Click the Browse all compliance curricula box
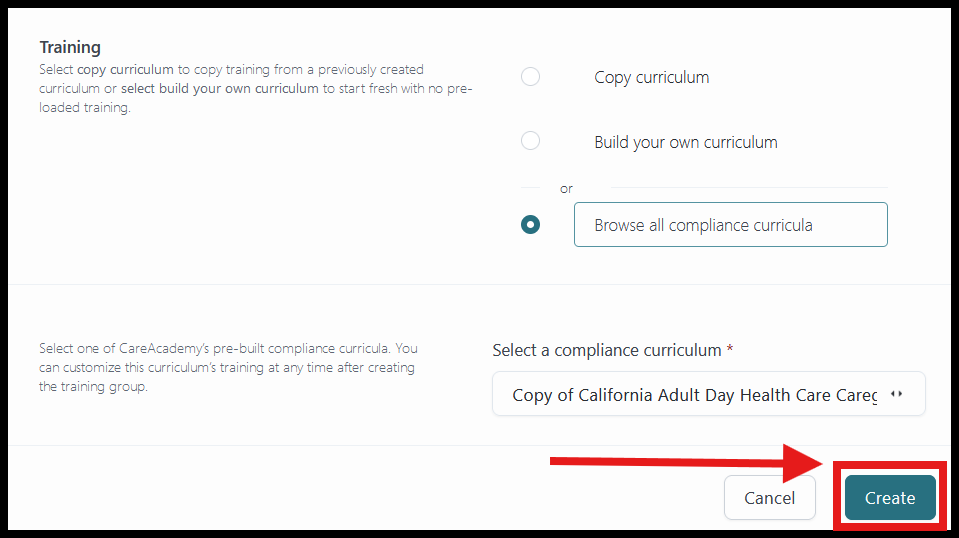This screenshot has width=959, height=538. click(731, 225)
